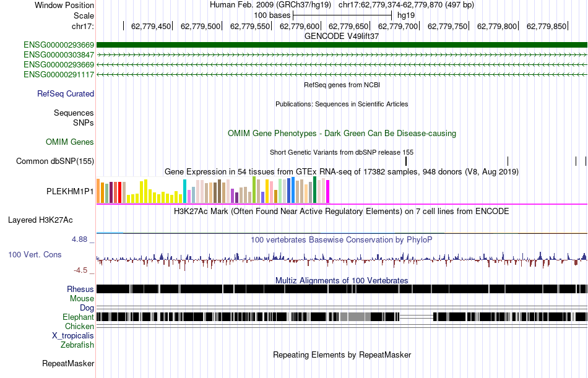
Task: Select the magenta last bar in GTEx chart
Action: point(328,192)
